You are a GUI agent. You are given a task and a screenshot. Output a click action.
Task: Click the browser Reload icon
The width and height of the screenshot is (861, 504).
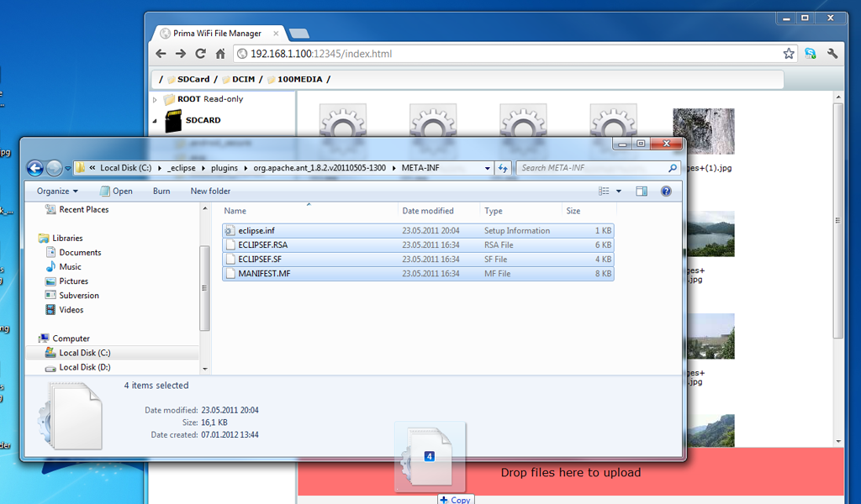pyautogui.click(x=199, y=53)
